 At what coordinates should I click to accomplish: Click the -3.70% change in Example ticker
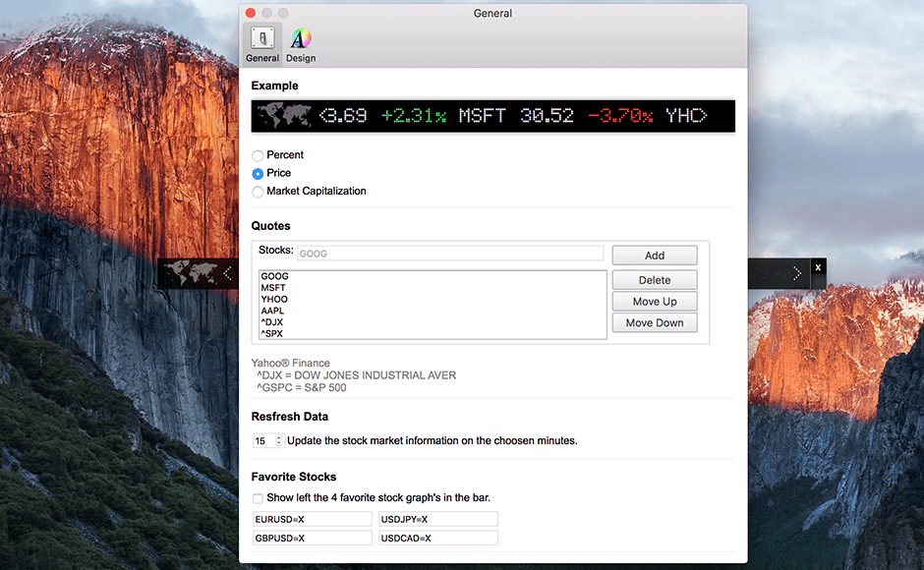click(x=620, y=116)
